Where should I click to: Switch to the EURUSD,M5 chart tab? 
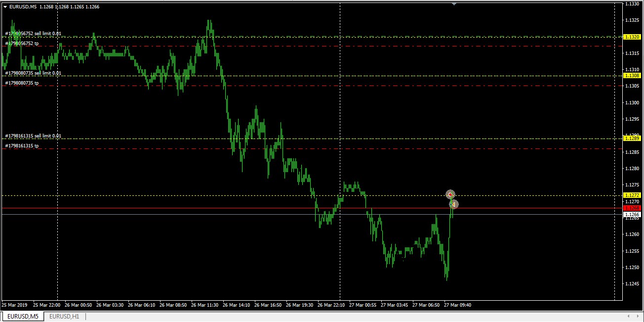[23, 316]
